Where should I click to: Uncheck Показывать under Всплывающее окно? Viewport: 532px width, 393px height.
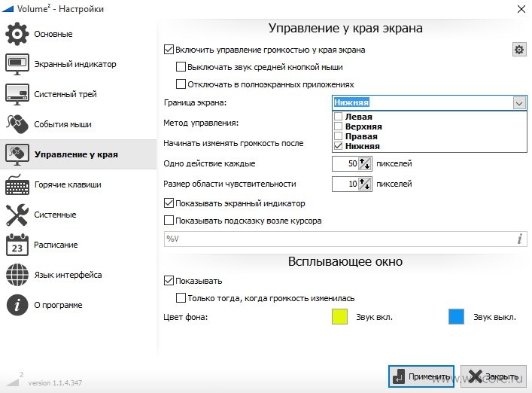pos(169,281)
